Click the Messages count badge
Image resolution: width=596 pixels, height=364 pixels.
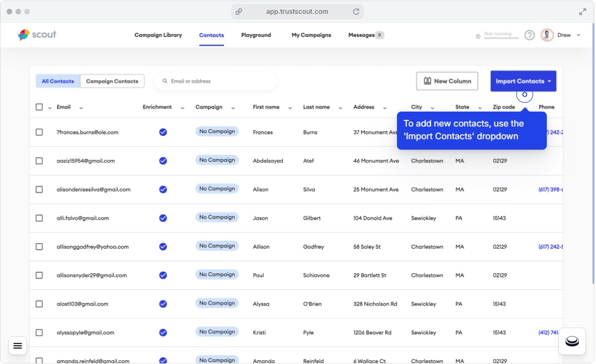point(379,35)
